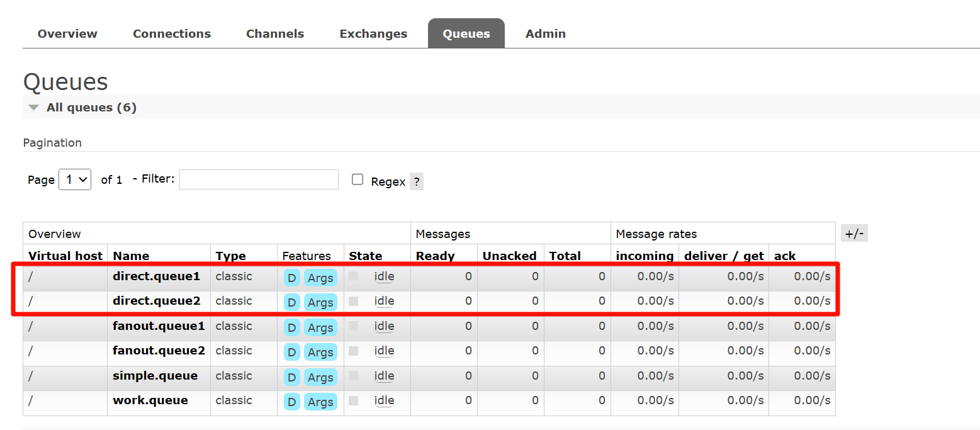The height and width of the screenshot is (430, 980).
Task: Open the work.queue queue link
Action: pos(150,400)
